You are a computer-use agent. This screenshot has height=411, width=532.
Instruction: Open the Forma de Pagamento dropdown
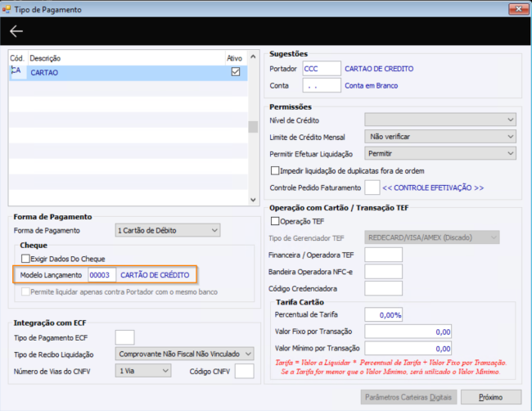168,230
